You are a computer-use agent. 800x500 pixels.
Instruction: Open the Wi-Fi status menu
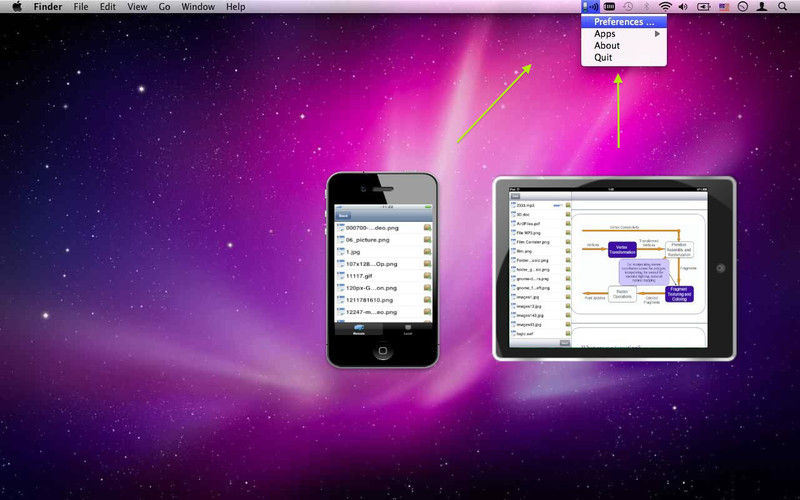pyautogui.click(x=665, y=7)
